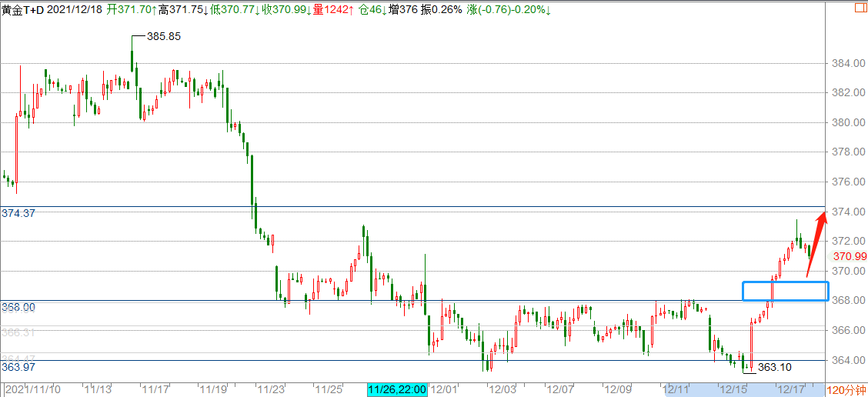Image resolution: width=868 pixels, height=397 pixels.
Task: Click 364.00 on the price axis
Action: click(850, 361)
